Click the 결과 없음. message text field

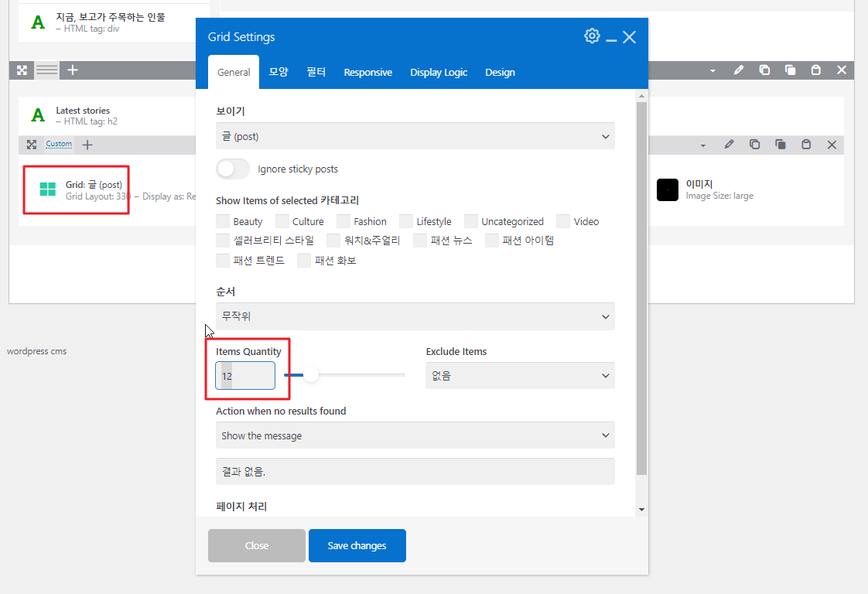point(415,471)
